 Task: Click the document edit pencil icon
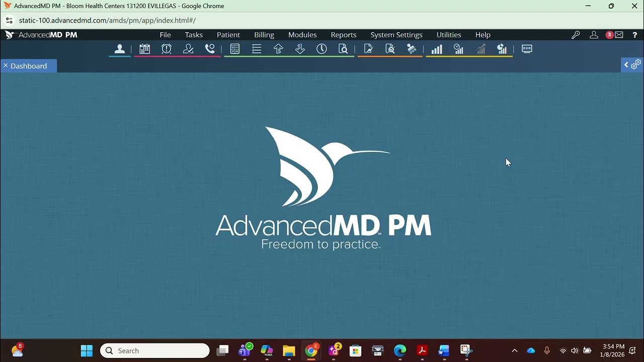pyautogui.click(x=368, y=49)
